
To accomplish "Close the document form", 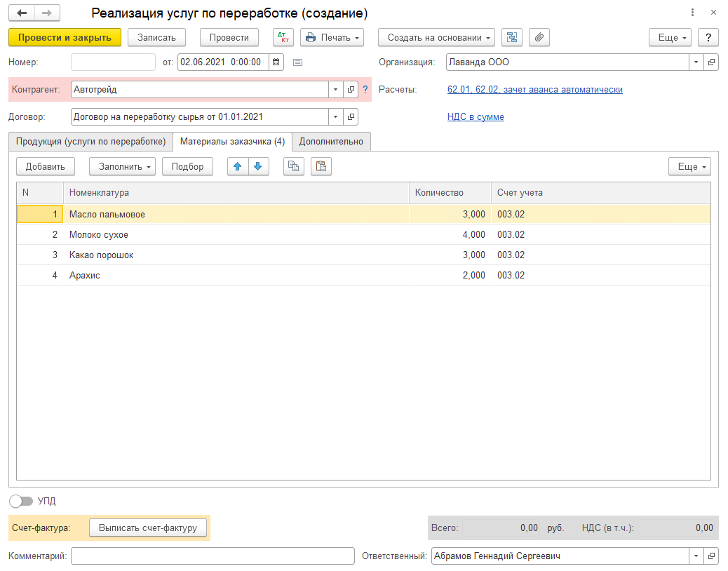I will [x=713, y=13].
